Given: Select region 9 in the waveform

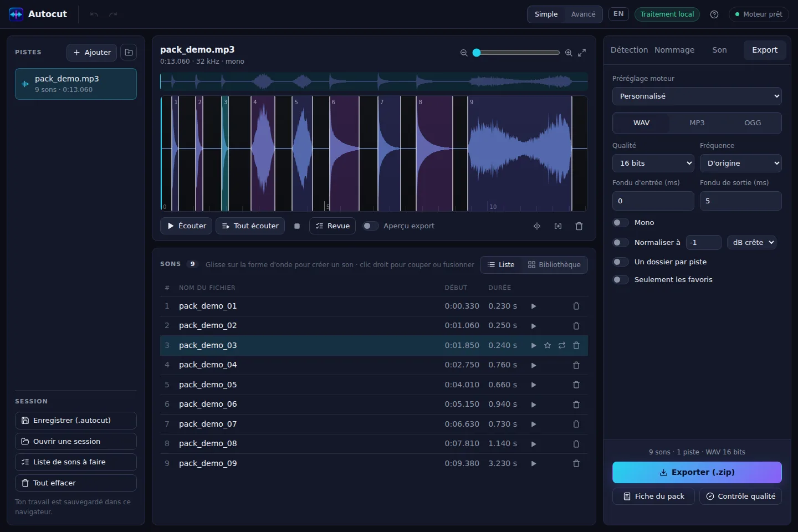Looking at the screenshot, I should [x=520, y=154].
